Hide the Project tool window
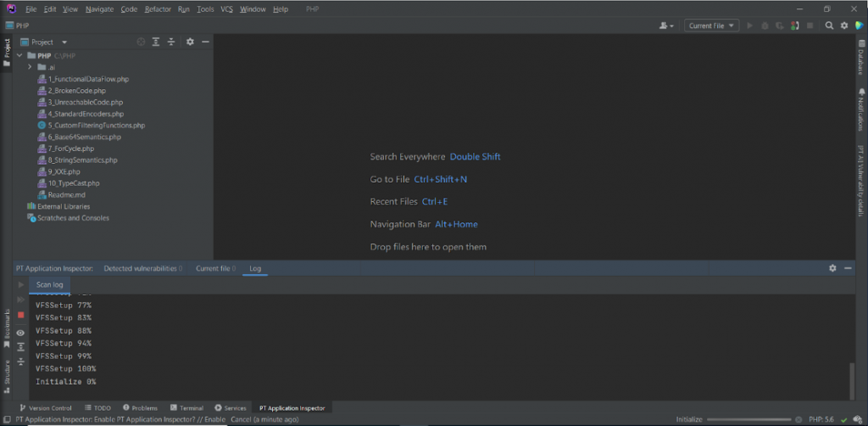This screenshot has width=868, height=426. coord(205,42)
